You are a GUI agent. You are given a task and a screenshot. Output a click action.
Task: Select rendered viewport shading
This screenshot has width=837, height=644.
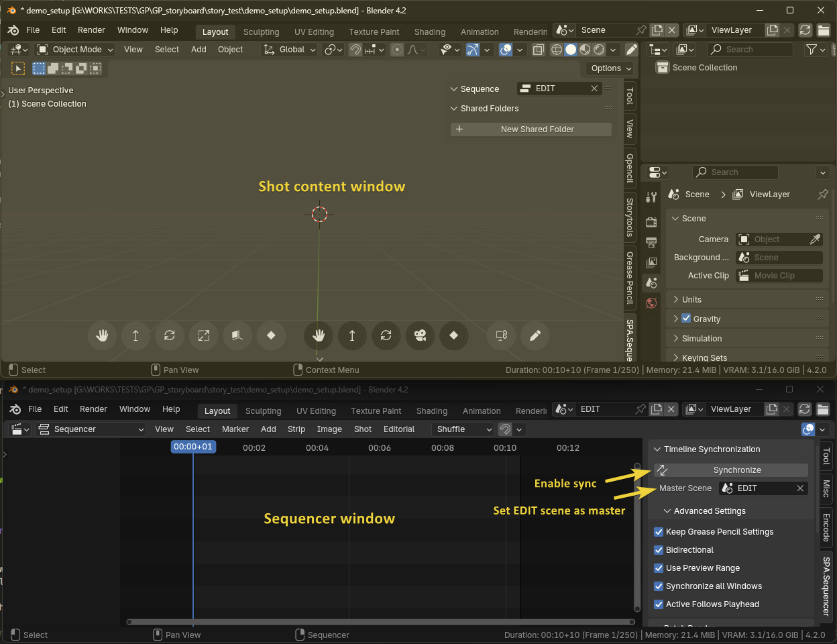[599, 50]
